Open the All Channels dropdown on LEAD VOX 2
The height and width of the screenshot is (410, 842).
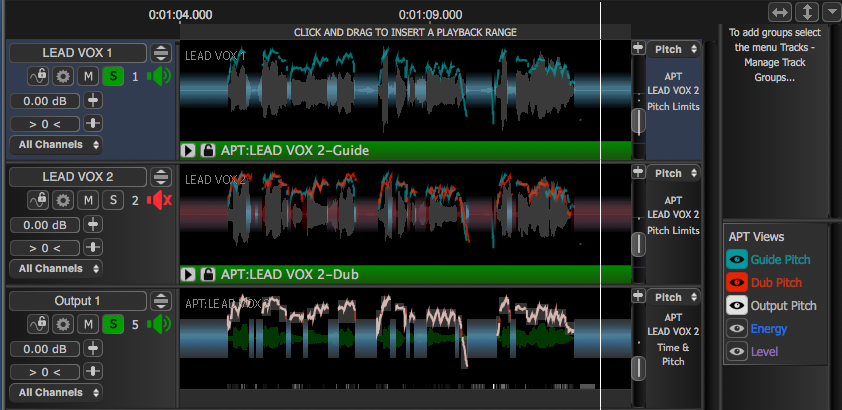click(x=56, y=269)
